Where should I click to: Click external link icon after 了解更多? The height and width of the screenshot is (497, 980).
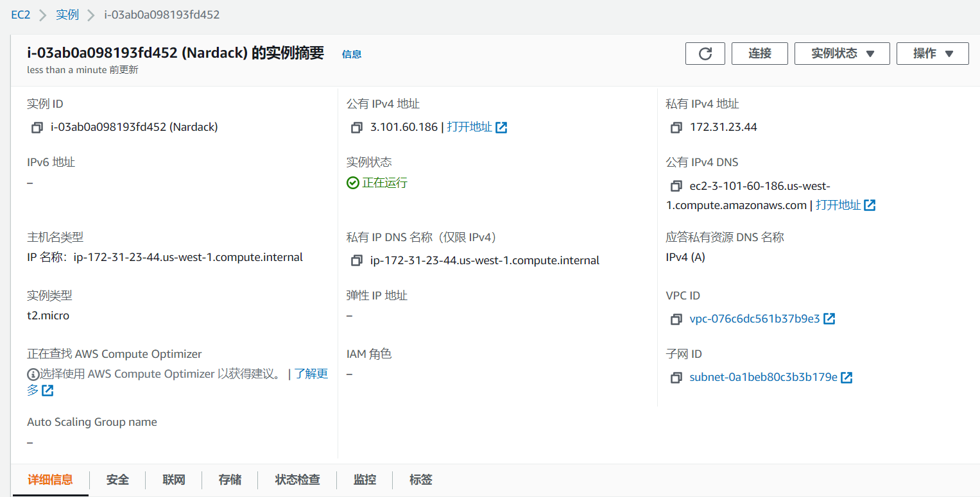tap(47, 391)
